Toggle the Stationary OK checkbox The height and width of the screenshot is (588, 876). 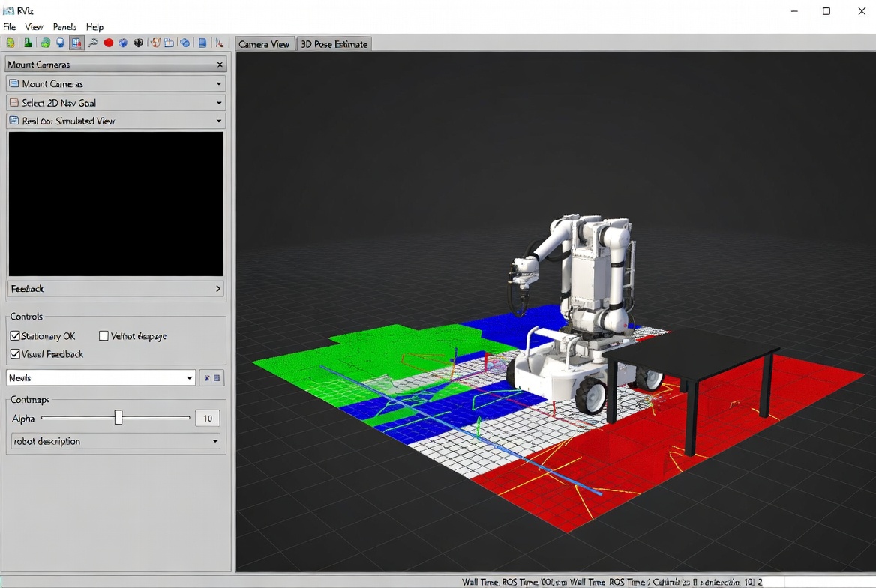point(15,336)
